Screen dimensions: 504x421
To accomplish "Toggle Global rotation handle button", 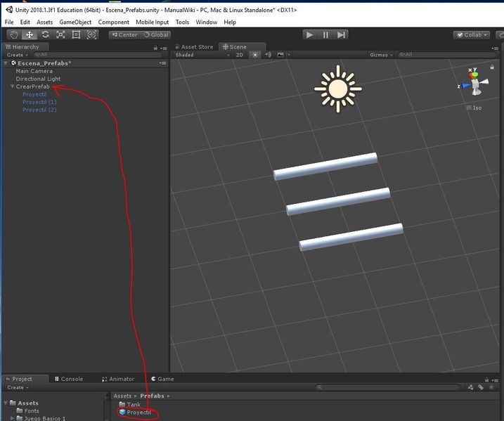I will click(x=156, y=34).
